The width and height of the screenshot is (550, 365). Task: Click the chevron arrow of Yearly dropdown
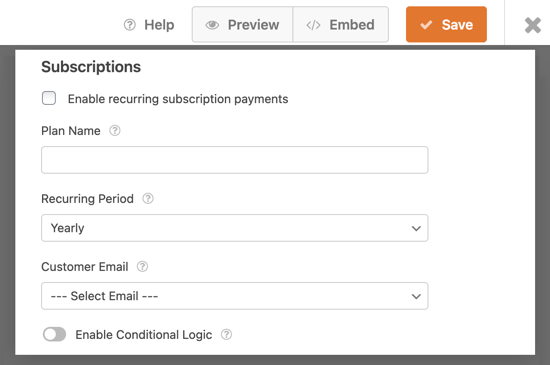[416, 228]
